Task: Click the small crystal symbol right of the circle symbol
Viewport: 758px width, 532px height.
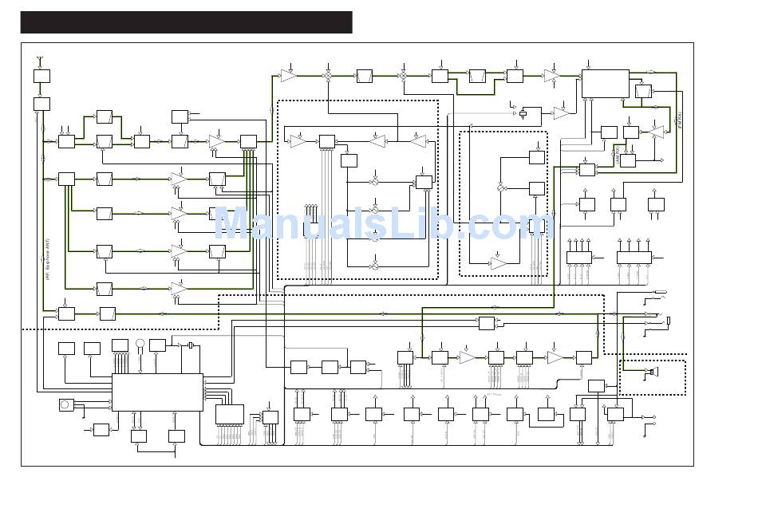Action: [191, 345]
